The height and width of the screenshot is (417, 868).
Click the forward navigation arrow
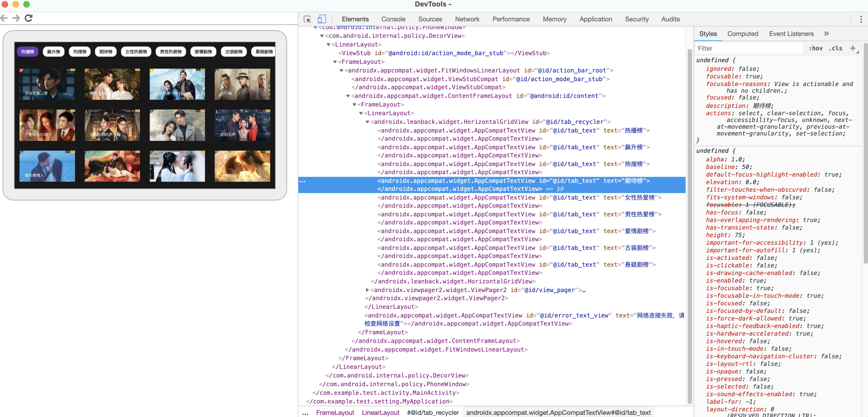tap(16, 18)
